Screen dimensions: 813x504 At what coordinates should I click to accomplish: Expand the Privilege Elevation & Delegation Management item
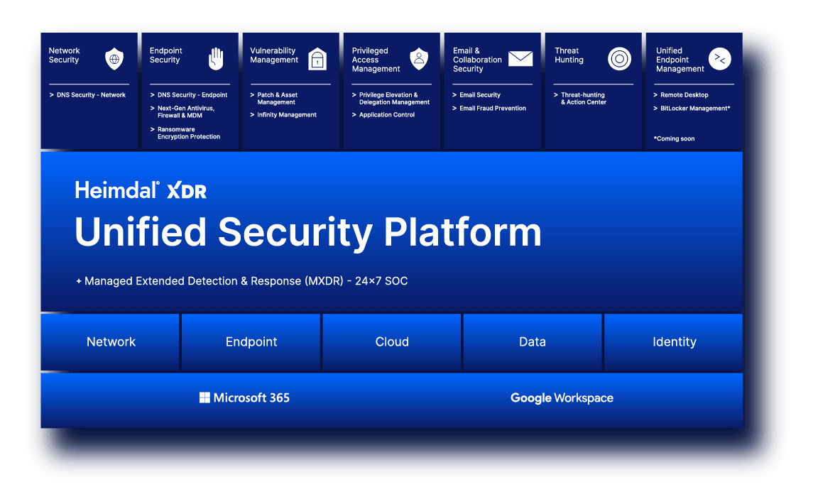[x=391, y=98]
